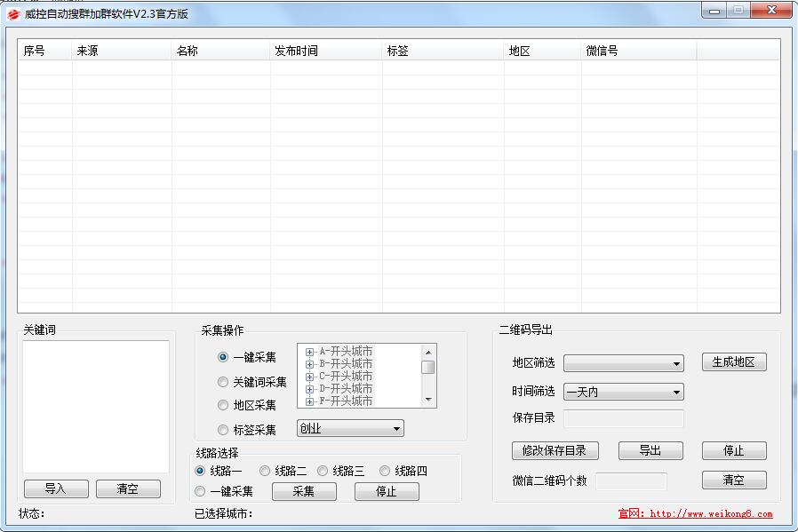Select the 关键词采集 radio button

pos(223,382)
